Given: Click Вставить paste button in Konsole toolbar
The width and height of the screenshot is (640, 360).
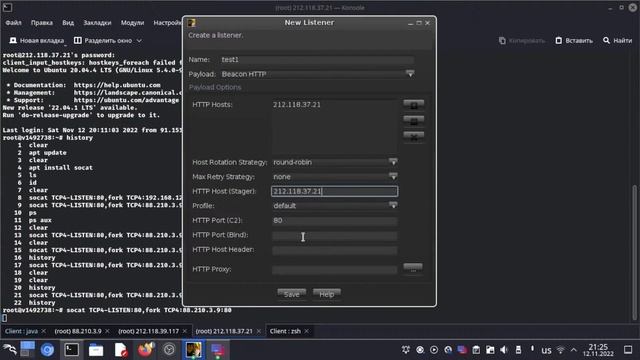Looking at the screenshot, I should pos(574,40).
